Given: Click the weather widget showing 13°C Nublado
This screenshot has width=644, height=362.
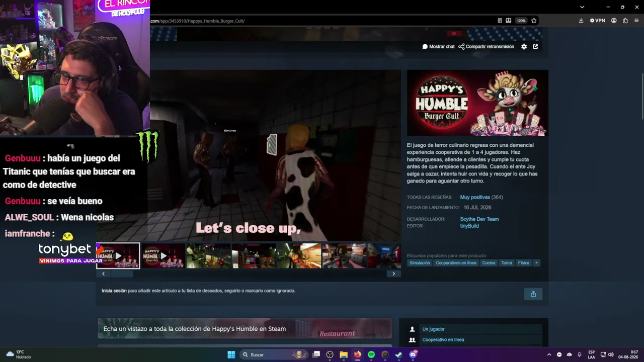Looking at the screenshot, I should pyautogui.click(x=18, y=354).
